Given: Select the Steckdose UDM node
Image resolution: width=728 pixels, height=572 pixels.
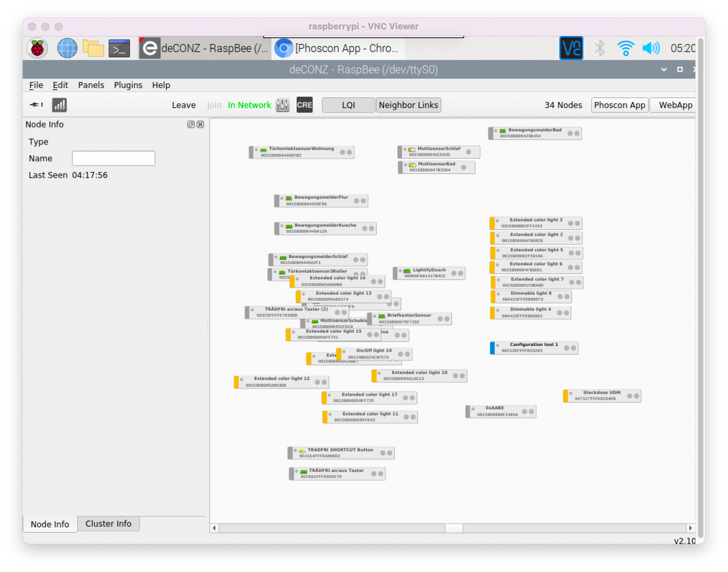Looking at the screenshot, I should [x=602, y=395].
